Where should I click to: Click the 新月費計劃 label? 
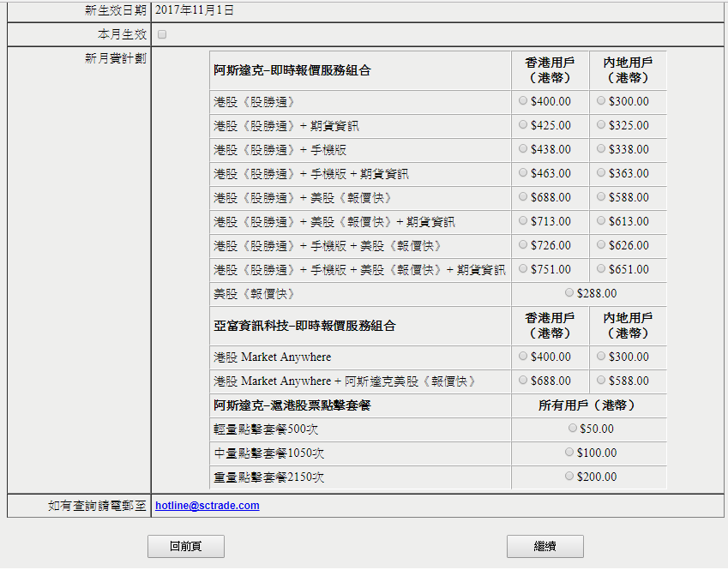coord(116,58)
